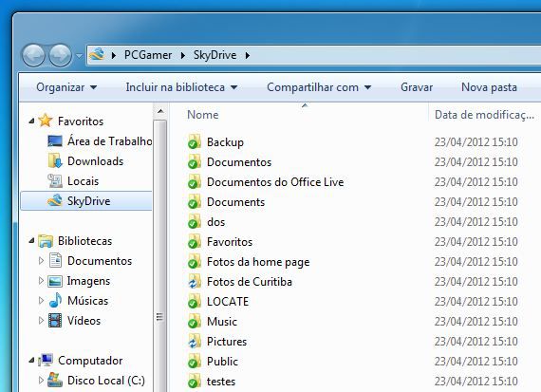Click 'Fotos de Curitiba' folder name

(250, 282)
